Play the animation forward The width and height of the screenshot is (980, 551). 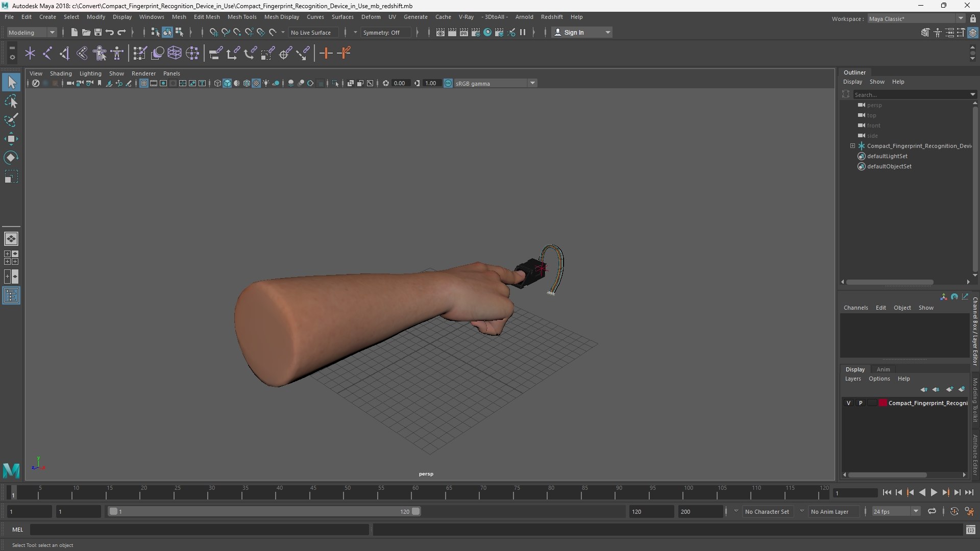point(934,492)
